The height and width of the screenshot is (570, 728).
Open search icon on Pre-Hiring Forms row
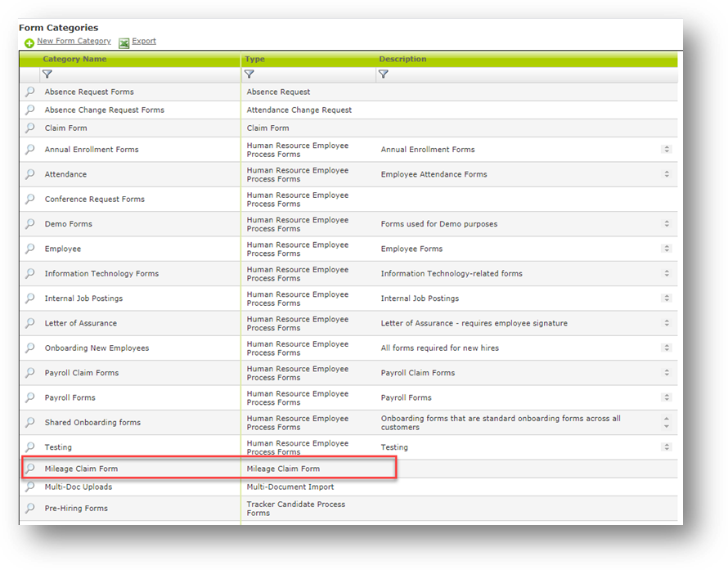tap(29, 508)
